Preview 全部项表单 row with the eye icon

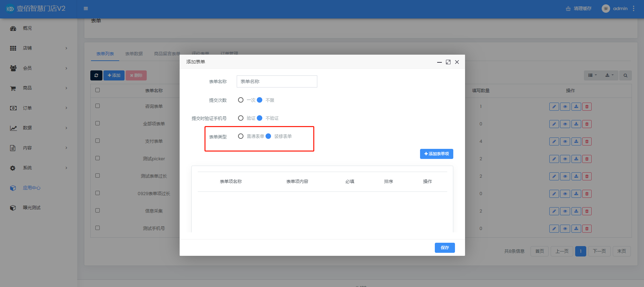[565, 124]
